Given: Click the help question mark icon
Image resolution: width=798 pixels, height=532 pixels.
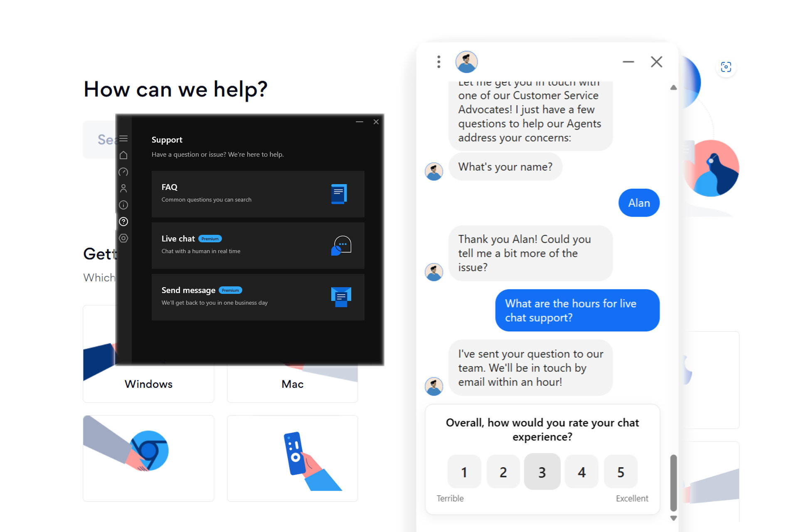Looking at the screenshot, I should (123, 222).
